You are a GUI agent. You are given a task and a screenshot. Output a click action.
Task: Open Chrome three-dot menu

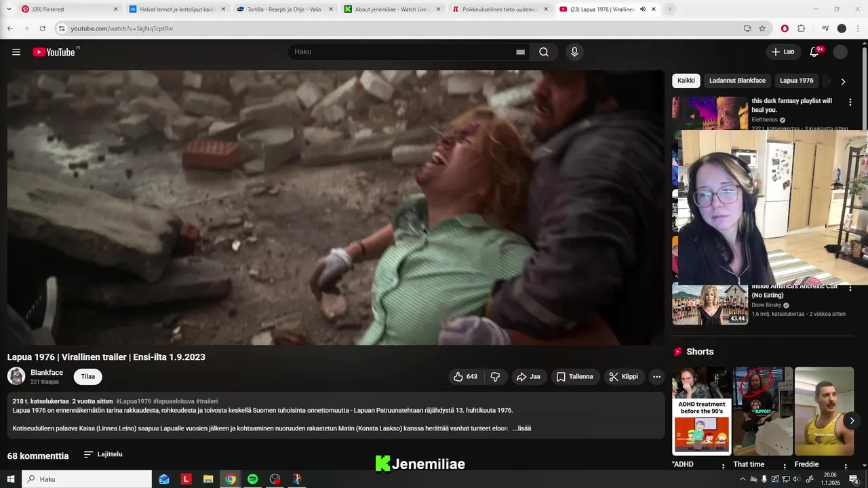coord(858,28)
